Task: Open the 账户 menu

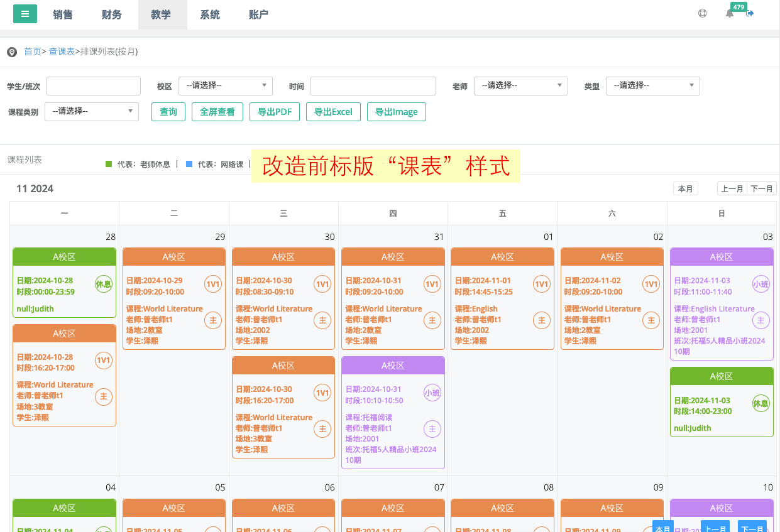Action: coord(259,14)
